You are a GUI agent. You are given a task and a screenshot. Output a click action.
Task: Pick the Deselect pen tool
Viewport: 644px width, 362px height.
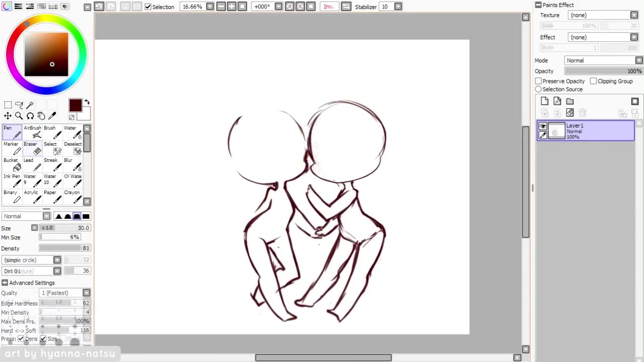(x=73, y=148)
